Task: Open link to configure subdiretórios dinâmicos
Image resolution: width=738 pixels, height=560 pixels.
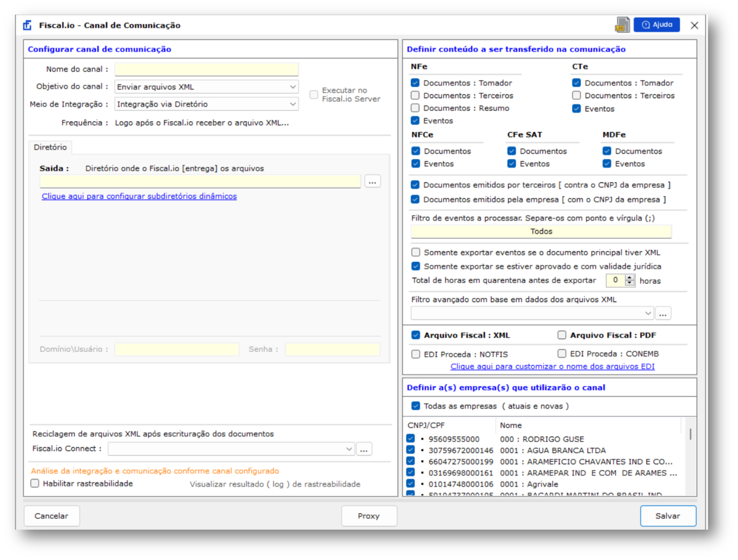Action: point(139,196)
